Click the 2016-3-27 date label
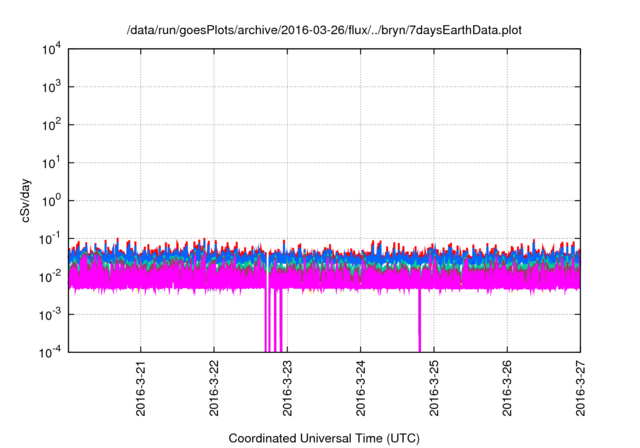This screenshot has height=448, width=640. (x=580, y=388)
